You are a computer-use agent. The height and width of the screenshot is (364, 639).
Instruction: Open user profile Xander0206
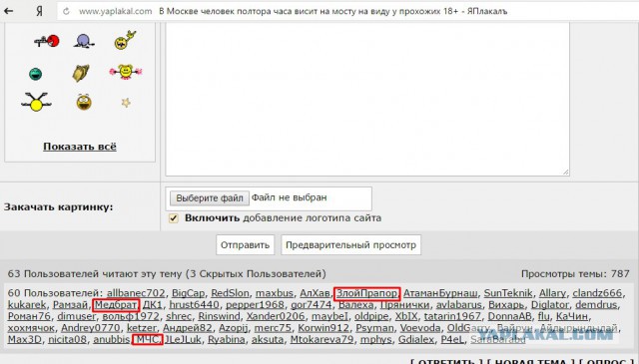(276, 316)
